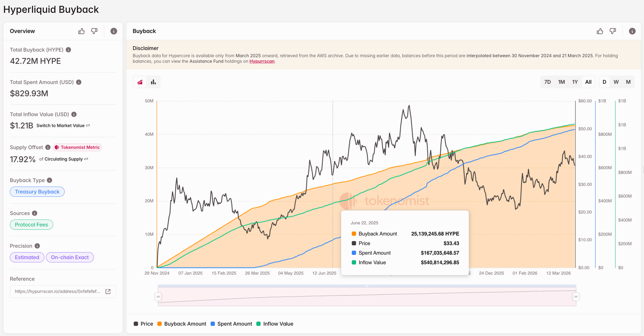Click the Treasury Buyback tag
644x336 pixels.
click(x=37, y=192)
